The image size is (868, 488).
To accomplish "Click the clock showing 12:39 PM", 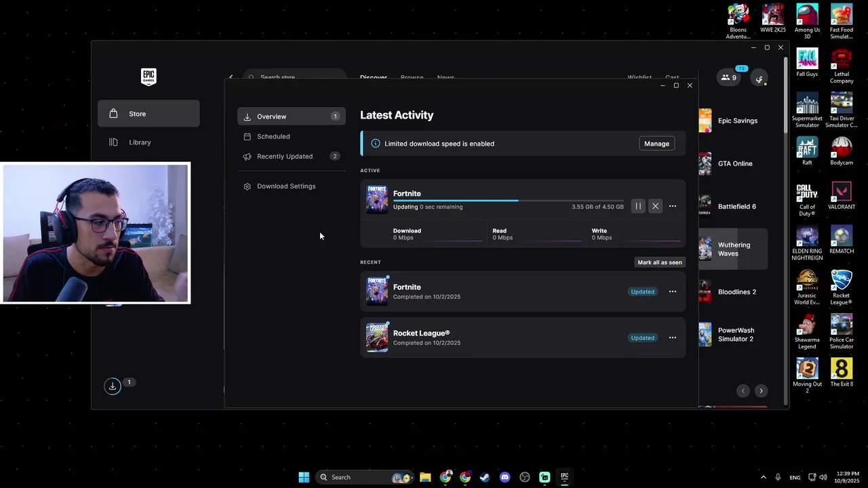I will coord(847,477).
